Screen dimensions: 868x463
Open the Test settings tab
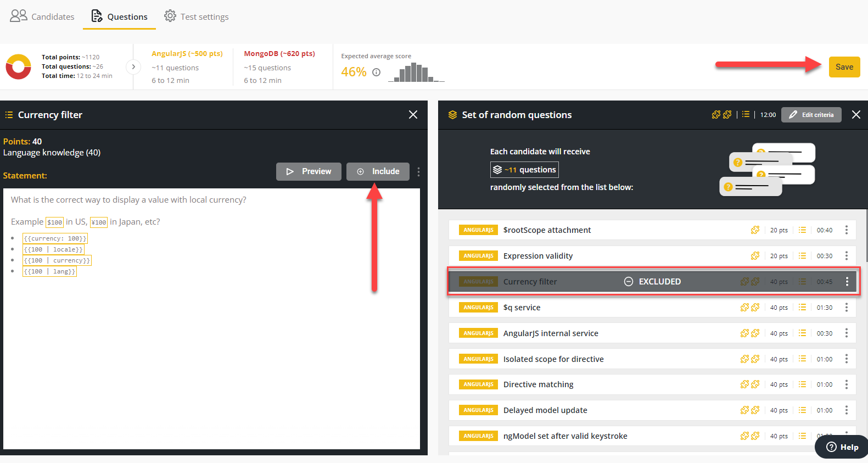(x=197, y=16)
